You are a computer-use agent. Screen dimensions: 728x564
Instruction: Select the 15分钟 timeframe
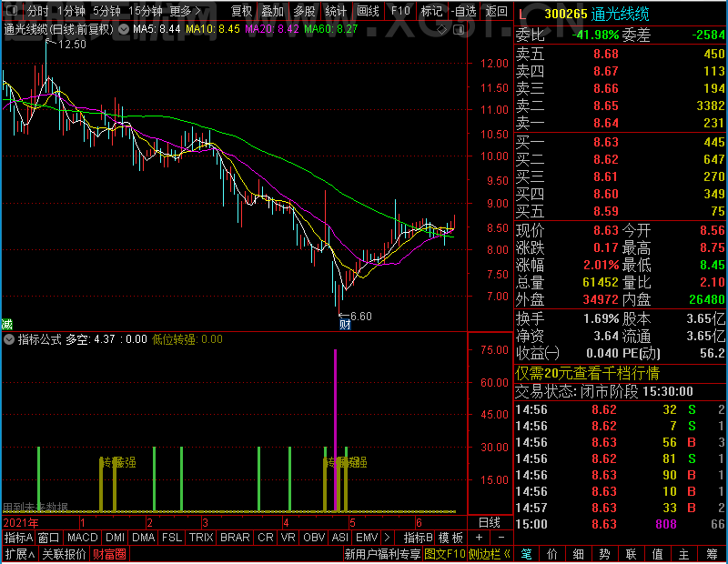146,10
